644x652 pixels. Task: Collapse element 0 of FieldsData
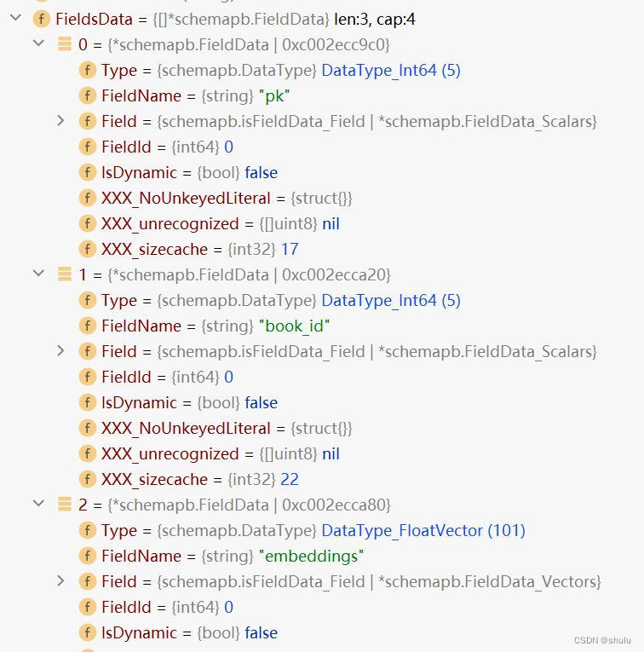[x=38, y=43]
